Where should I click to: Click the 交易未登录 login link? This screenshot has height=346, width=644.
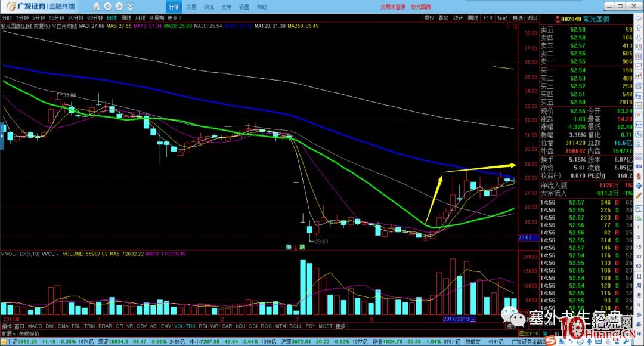point(392,7)
